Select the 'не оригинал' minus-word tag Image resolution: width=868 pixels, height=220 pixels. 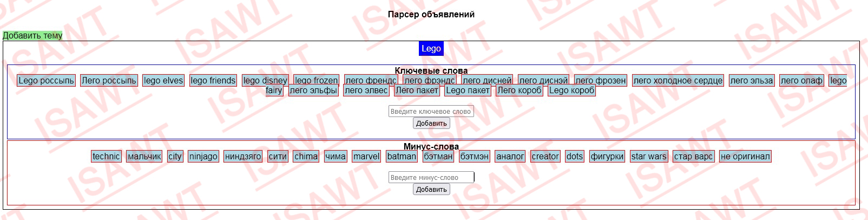click(x=745, y=156)
